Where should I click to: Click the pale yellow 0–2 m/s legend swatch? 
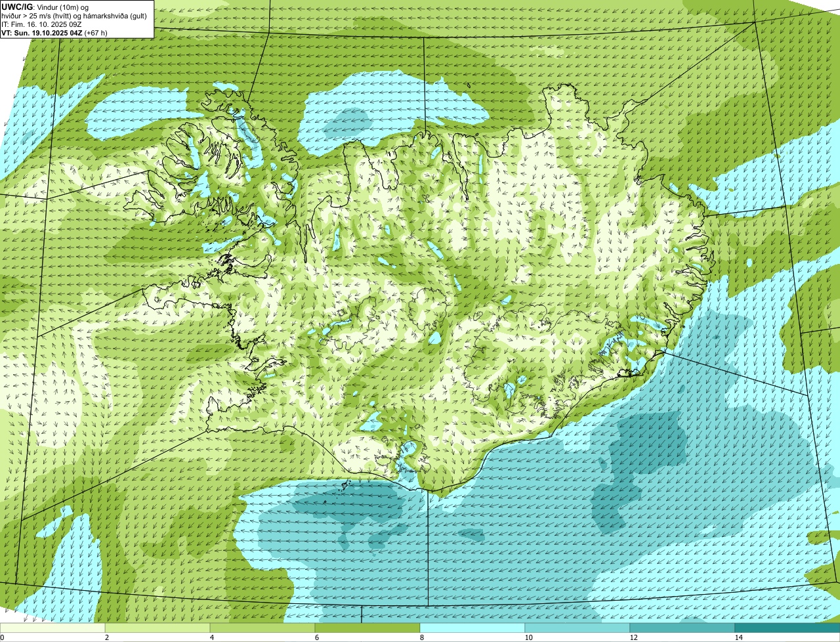point(52,628)
